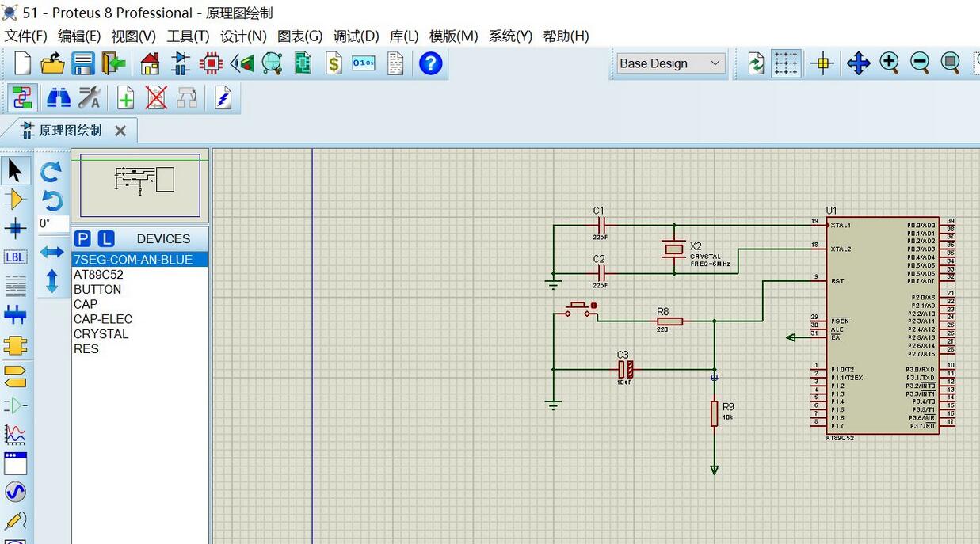Image resolution: width=980 pixels, height=544 pixels.
Task: Select CAP-ELEC in the devices list
Action: 139,319
